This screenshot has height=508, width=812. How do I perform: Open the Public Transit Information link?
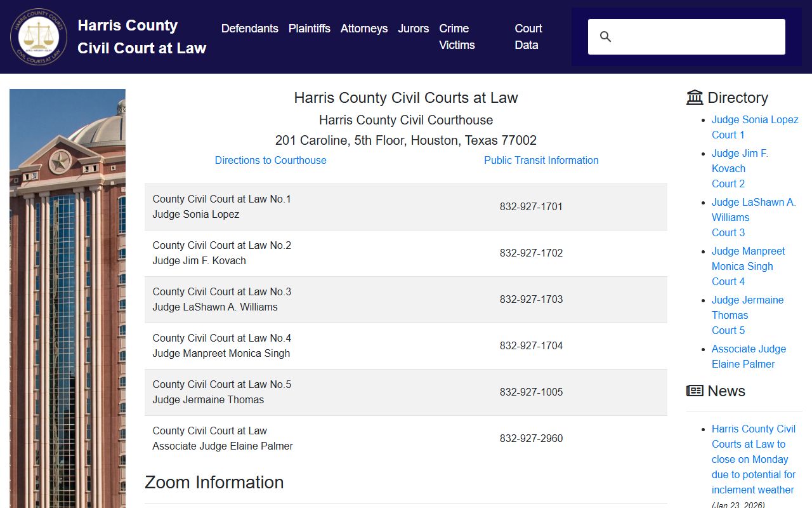pyautogui.click(x=541, y=160)
